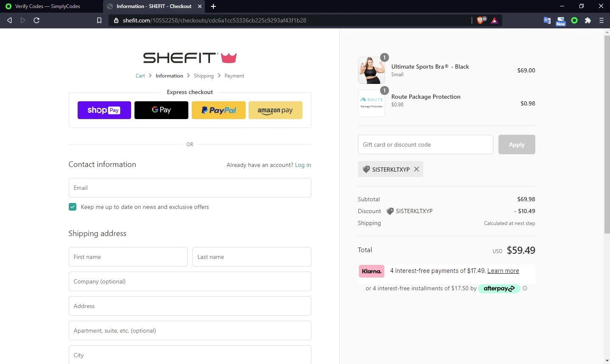Check out with Amazon Pay

coord(275,110)
